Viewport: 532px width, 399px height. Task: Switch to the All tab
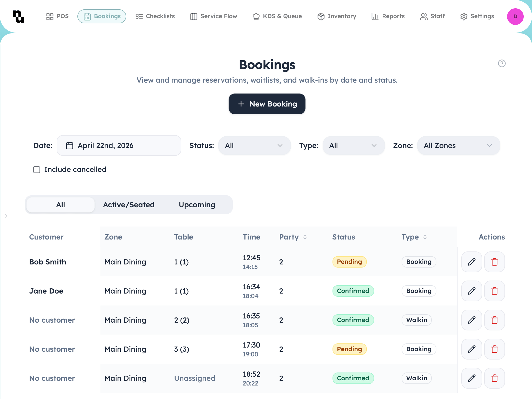point(61,205)
